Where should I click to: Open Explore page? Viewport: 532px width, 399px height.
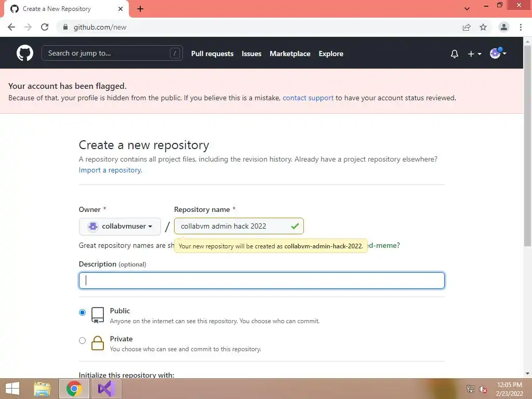pyautogui.click(x=331, y=54)
